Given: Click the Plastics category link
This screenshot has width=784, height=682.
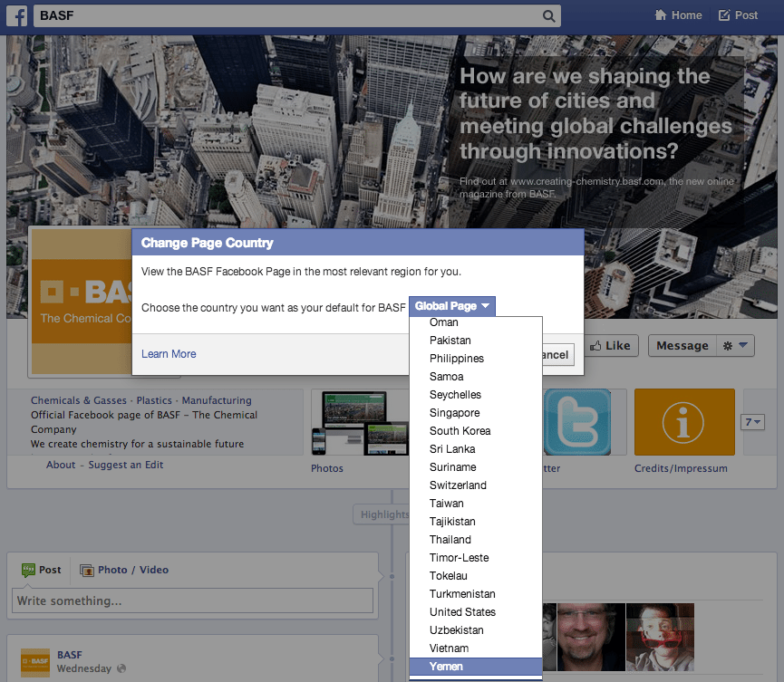Looking at the screenshot, I should coord(154,400).
